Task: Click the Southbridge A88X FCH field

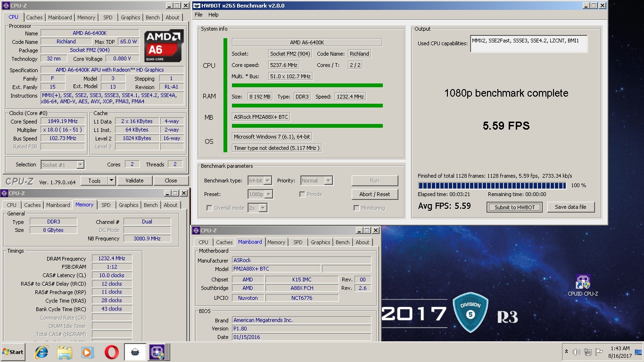Action: (x=302, y=288)
